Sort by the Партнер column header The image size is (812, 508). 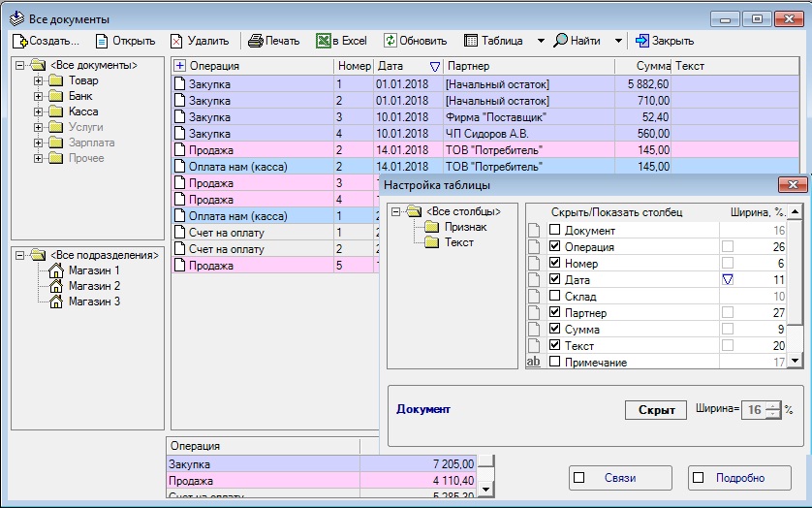[528, 66]
